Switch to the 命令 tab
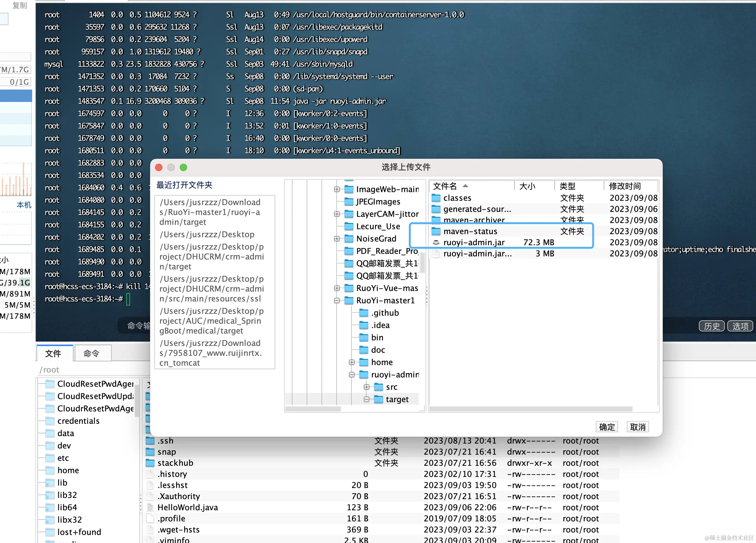This screenshot has width=756, height=543. tap(91, 353)
